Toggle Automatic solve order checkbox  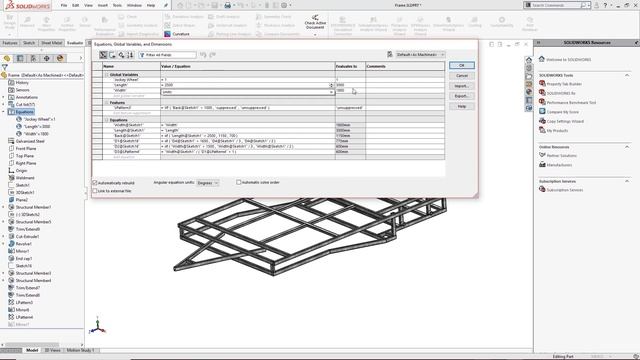click(x=239, y=182)
